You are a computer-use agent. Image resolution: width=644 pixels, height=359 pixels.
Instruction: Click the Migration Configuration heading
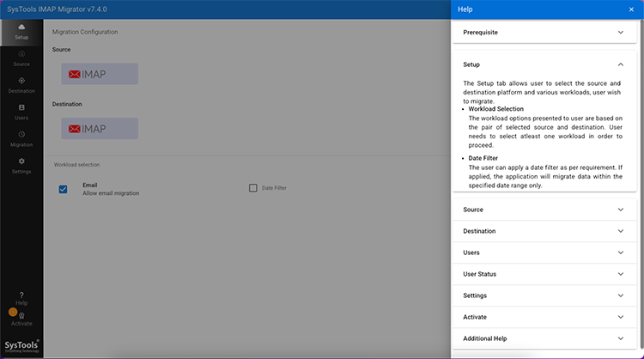85,32
